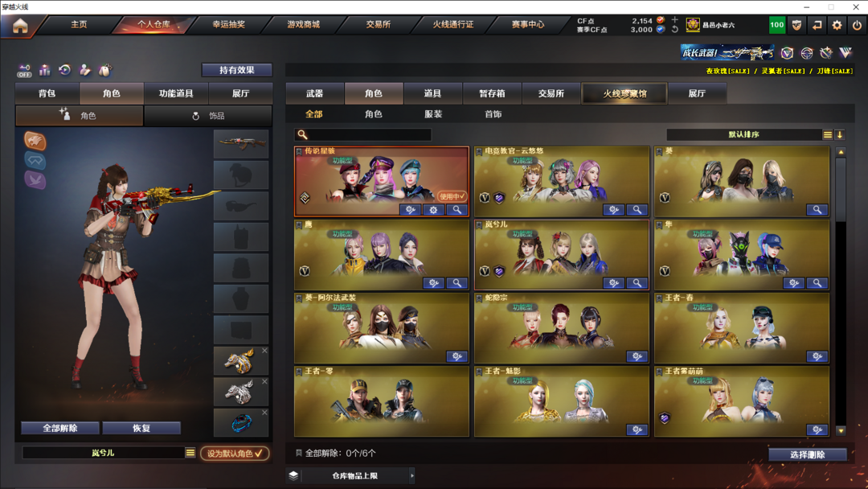
Task: Switch to the 火线珍藏馆 tab
Action: (x=624, y=93)
